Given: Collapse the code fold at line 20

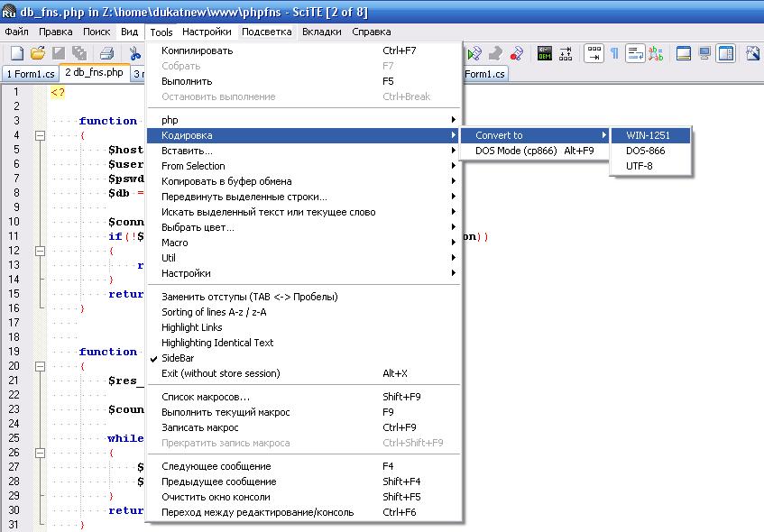Looking at the screenshot, I should pyautogui.click(x=41, y=366).
